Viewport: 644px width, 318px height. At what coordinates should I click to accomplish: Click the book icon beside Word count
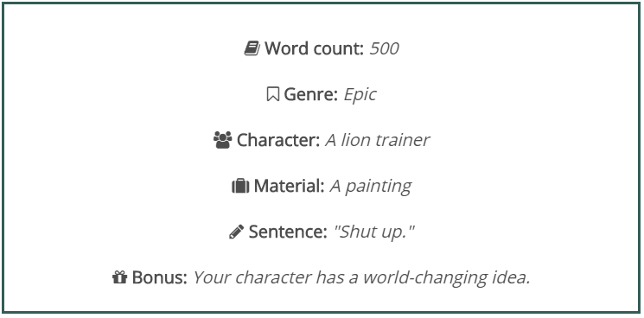(x=252, y=49)
